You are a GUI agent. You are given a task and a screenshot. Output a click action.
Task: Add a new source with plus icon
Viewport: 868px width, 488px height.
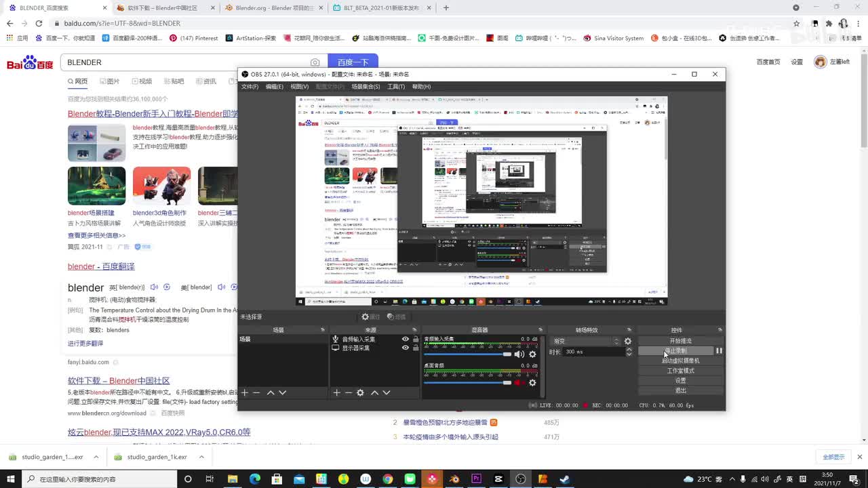[336, 392]
